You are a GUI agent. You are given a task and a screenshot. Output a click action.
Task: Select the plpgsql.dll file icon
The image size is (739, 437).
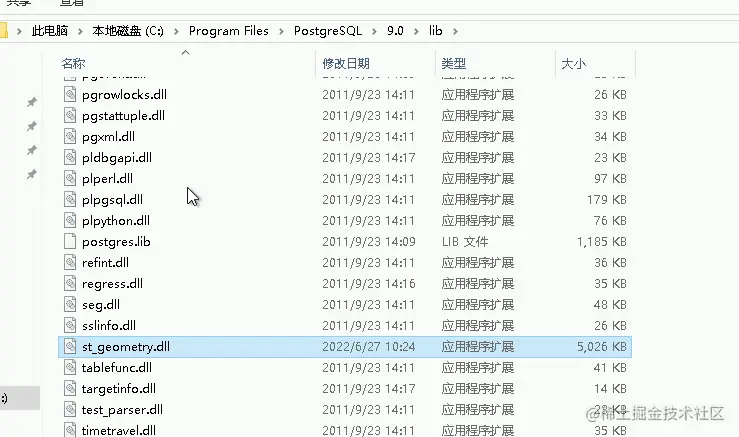(x=70, y=199)
